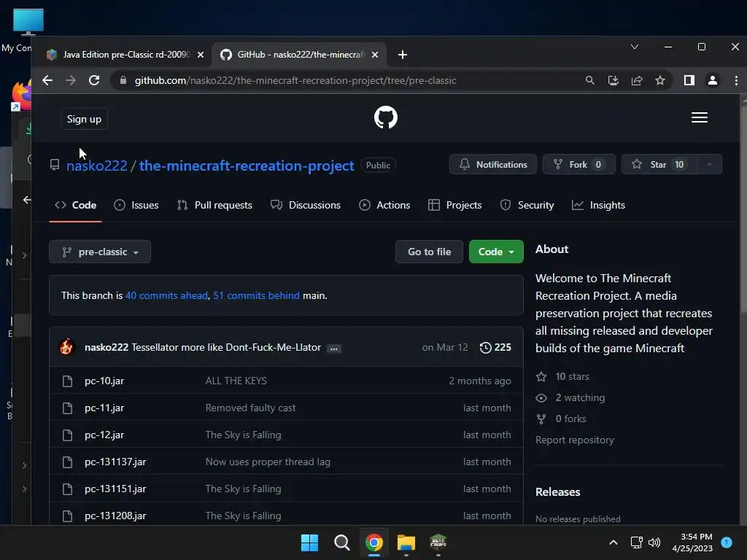Click the 2 watching link
Image resolution: width=747 pixels, height=560 pixels.
(x=570, y=397)
